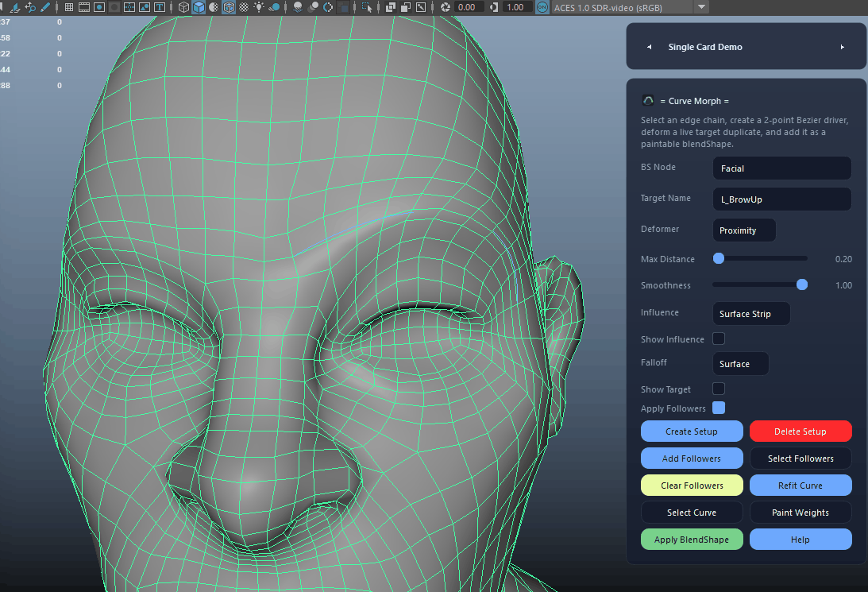Click the BS Node field containing Facial
This screenshot has width=868, height=592.
(781, 168)
